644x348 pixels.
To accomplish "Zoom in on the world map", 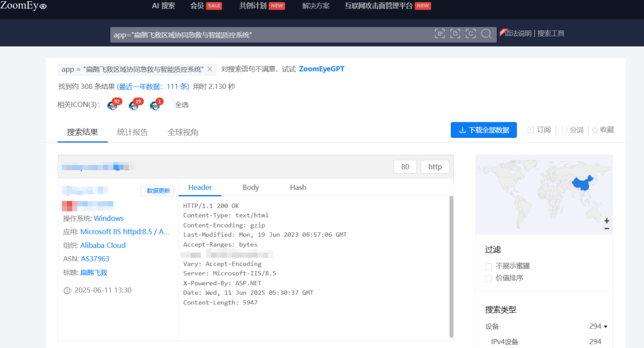I will tap(606, 221).
